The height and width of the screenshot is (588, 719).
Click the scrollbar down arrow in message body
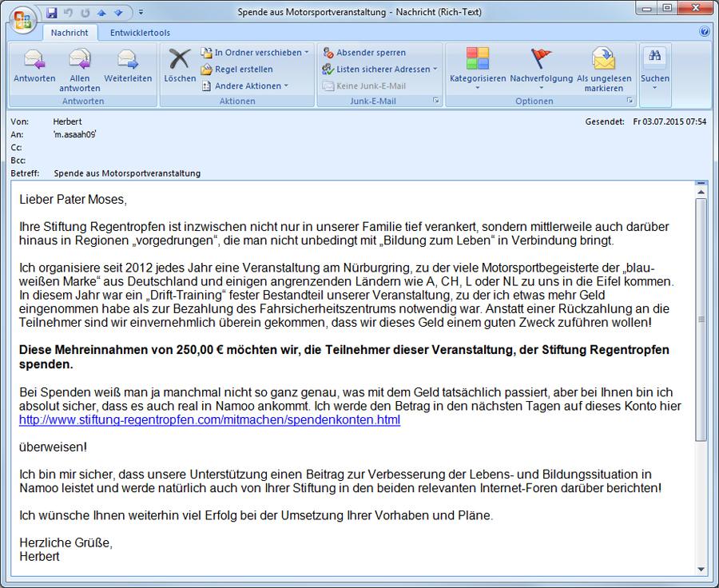pos(701,569)
